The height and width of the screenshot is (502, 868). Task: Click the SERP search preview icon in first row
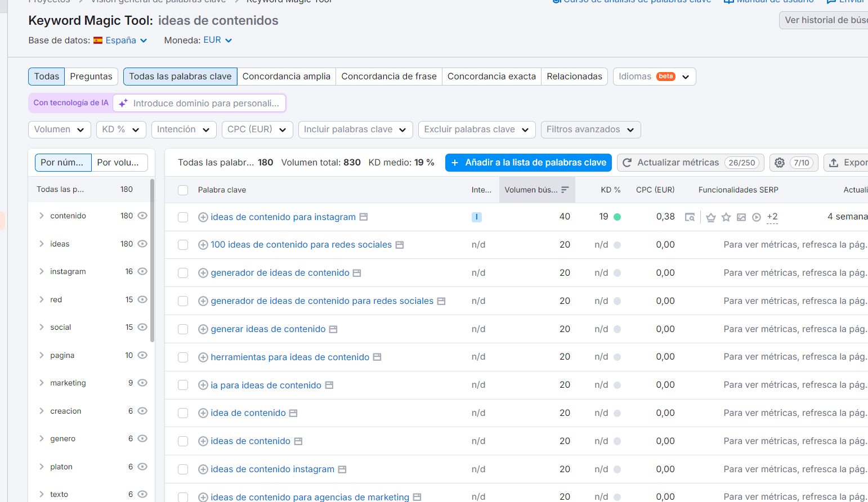[690, 217]
